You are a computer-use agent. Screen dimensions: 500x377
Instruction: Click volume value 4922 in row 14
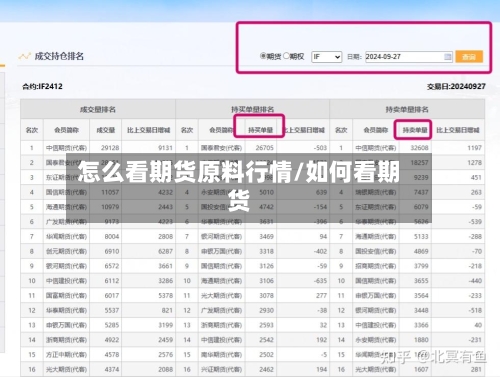click(112, 340)
